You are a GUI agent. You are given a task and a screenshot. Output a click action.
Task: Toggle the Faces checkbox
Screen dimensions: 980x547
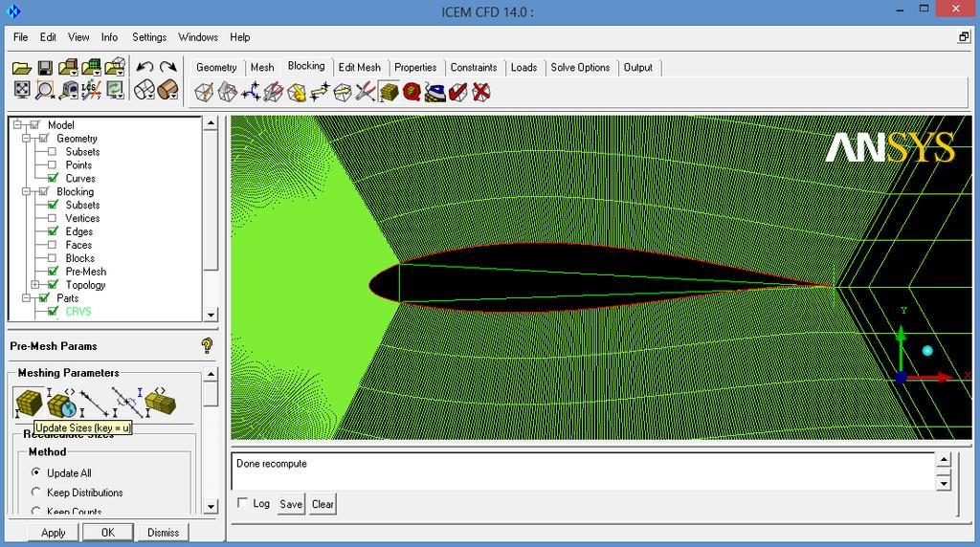point(52,245)
